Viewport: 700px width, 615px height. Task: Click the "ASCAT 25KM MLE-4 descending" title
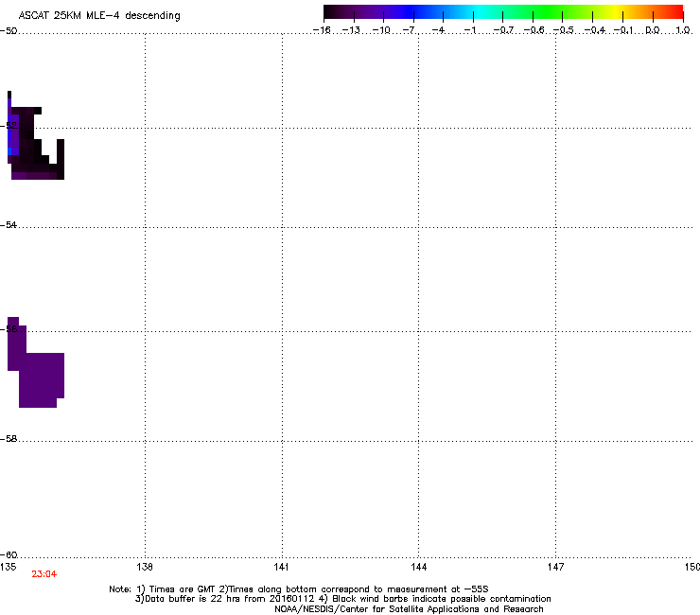click(x=99, y=16)
